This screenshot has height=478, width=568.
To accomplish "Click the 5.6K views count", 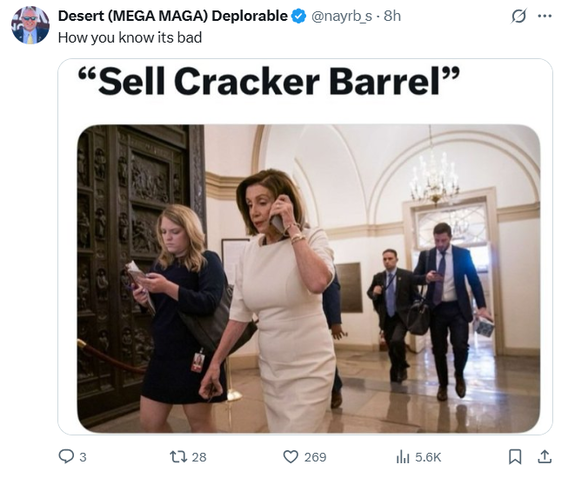I will (x=428, y=457).
